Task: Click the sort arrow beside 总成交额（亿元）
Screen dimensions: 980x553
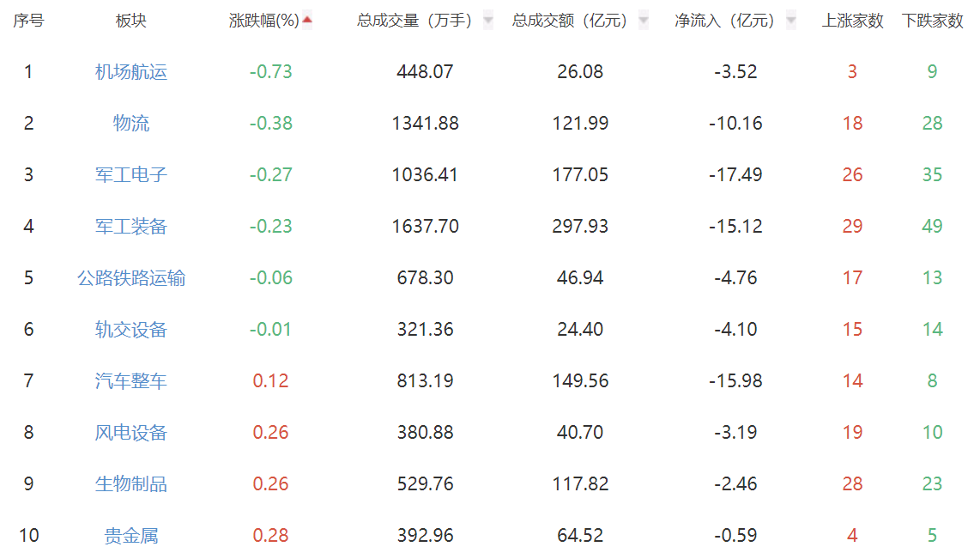Action: [x=644, y=21]
